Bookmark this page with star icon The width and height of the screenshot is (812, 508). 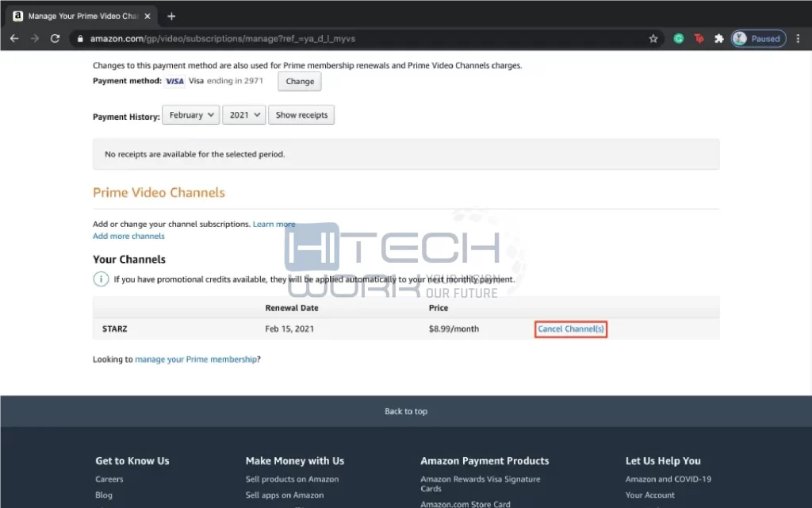tap(653, 38)
